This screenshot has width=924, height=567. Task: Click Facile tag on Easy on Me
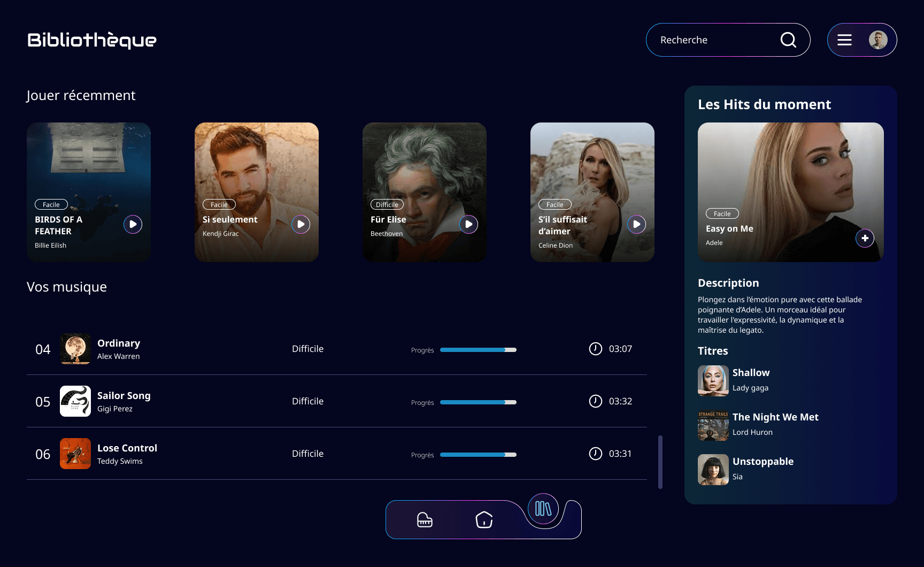pos(722,213)
